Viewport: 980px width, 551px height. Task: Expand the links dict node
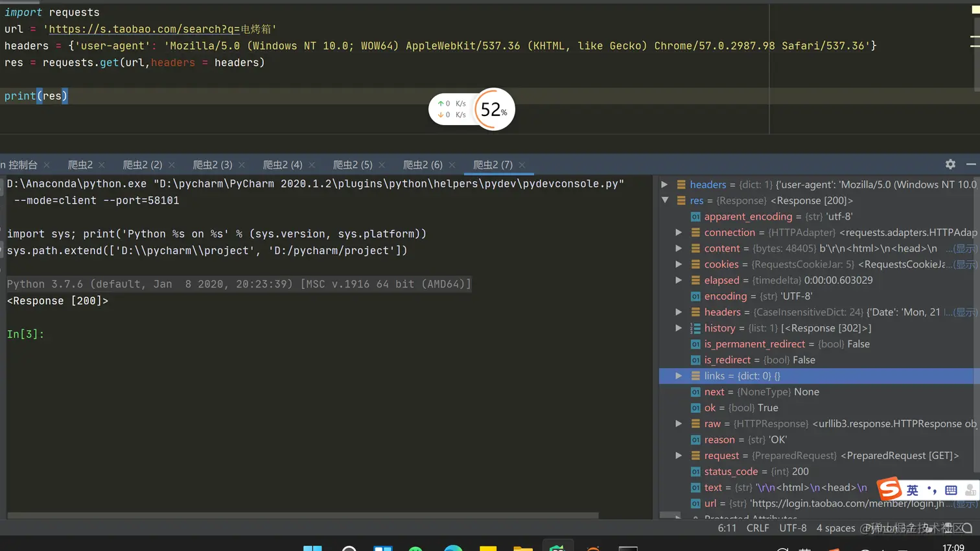point(679,376)
